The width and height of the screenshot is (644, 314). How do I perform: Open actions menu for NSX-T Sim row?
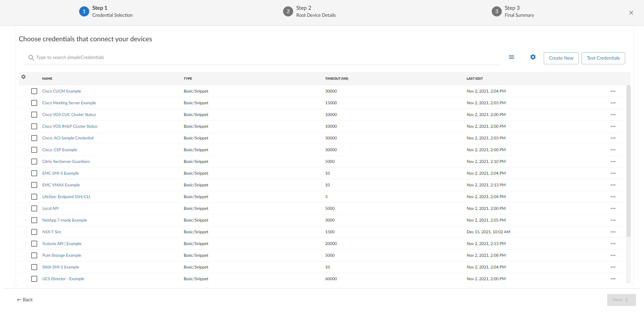pos(613,232)
